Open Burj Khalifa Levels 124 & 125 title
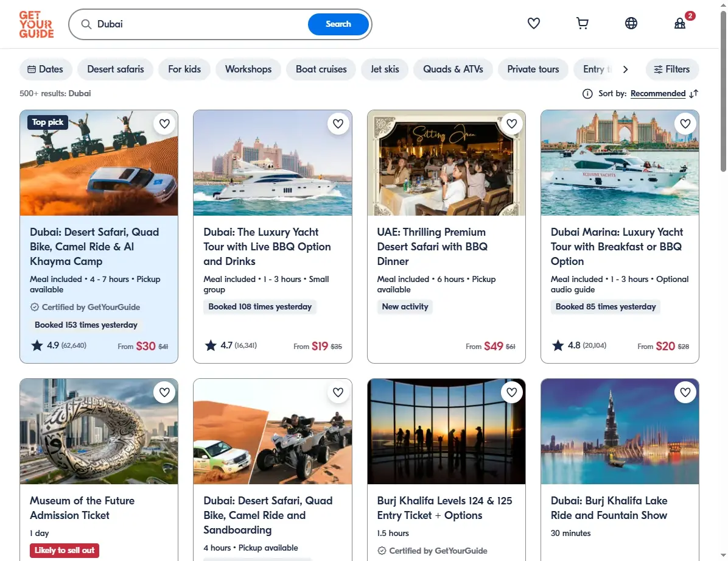The image size is (728, 561). (444, 508)
